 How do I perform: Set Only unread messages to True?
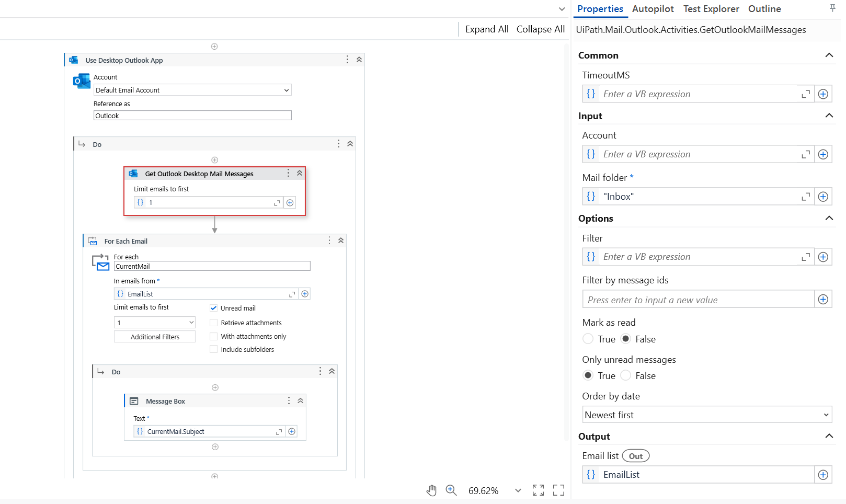588,375
